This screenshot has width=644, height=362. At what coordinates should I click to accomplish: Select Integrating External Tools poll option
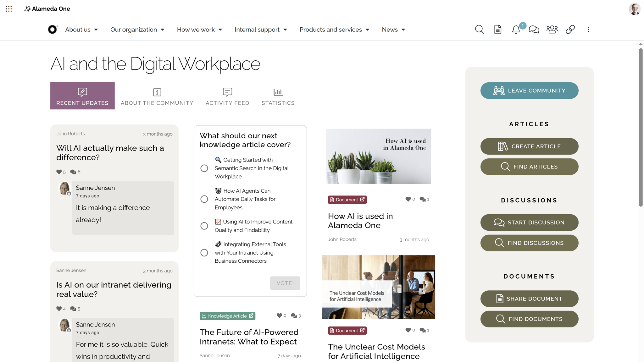point(204,253)
